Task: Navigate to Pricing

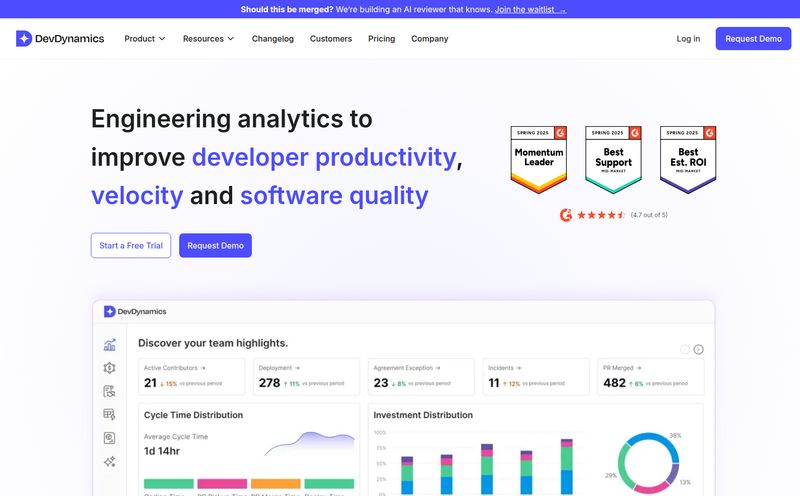Action: [x=382, y=39]
